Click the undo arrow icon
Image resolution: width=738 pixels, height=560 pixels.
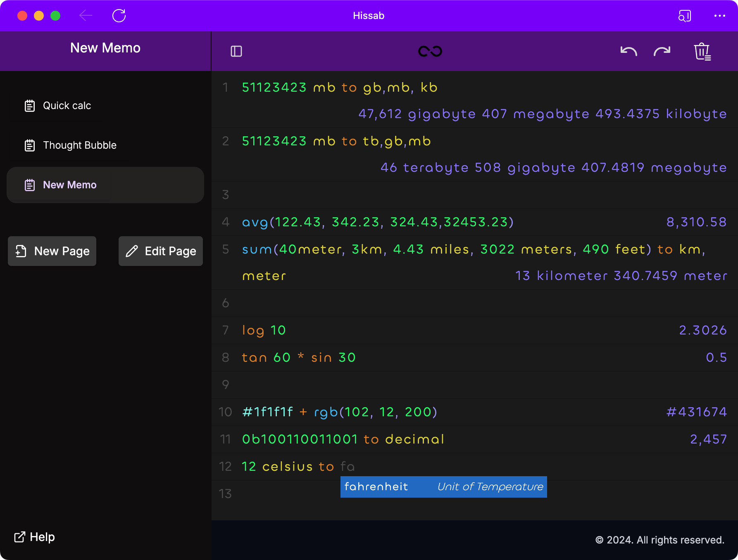coord(628,51)
